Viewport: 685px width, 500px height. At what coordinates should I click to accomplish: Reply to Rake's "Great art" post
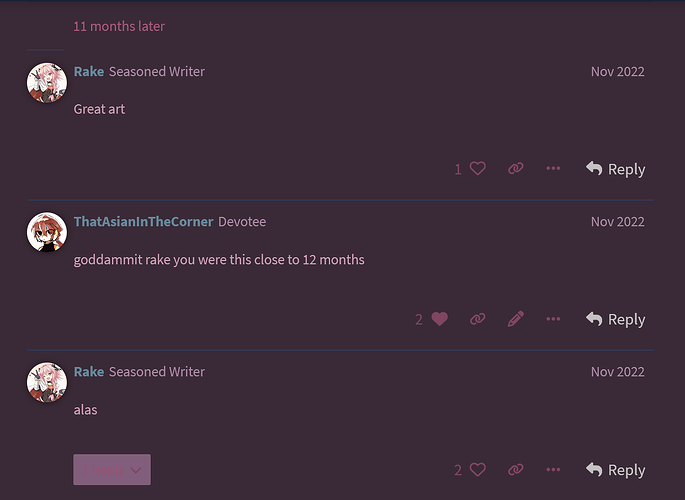coord(615,169)
